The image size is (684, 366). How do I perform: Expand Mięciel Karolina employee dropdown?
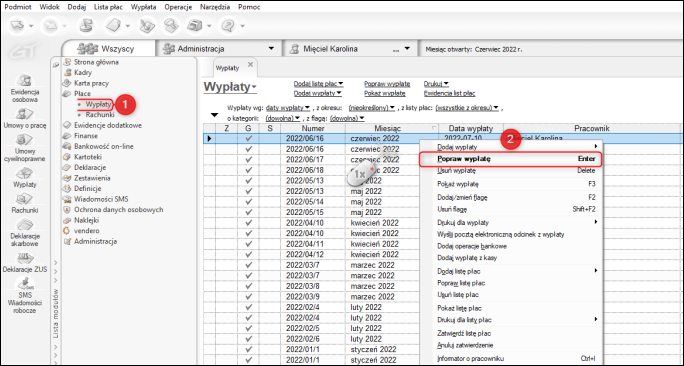pos(407,49)
